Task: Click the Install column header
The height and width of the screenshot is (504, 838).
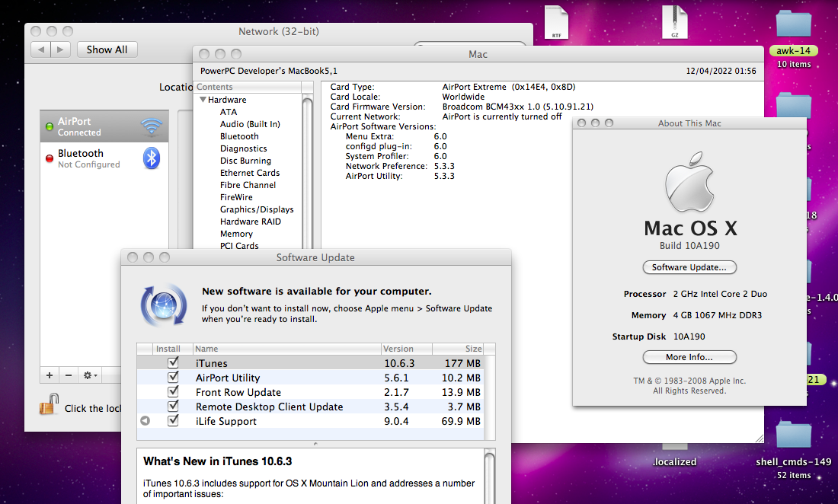Action: click(173, 349)
